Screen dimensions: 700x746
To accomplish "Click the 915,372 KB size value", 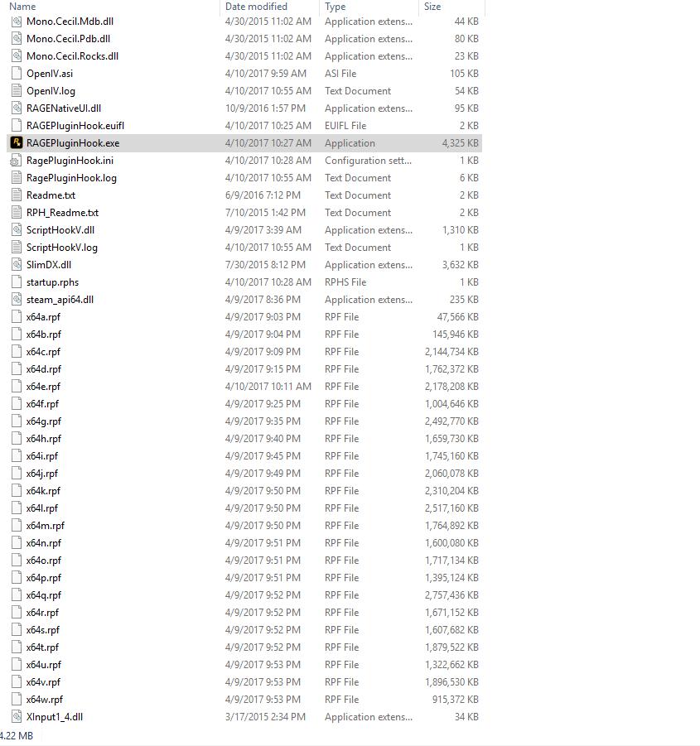I will (456, 700).
